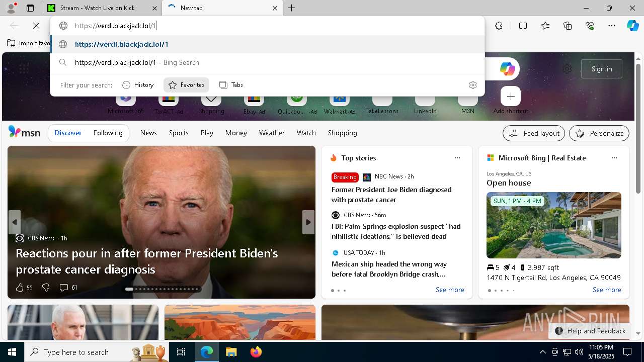Open Top stories more options menu
644x362 pixels.
457,158
